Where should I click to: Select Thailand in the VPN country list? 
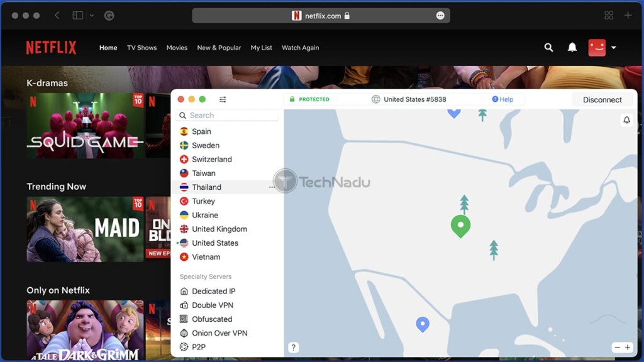[227, 187]
